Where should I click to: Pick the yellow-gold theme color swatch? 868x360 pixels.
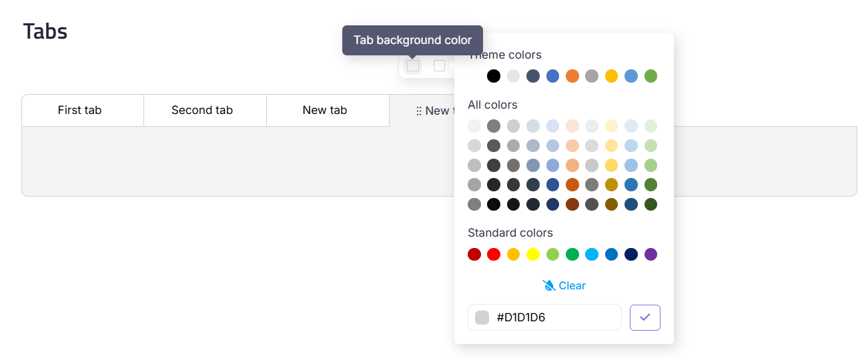point(612,76)
